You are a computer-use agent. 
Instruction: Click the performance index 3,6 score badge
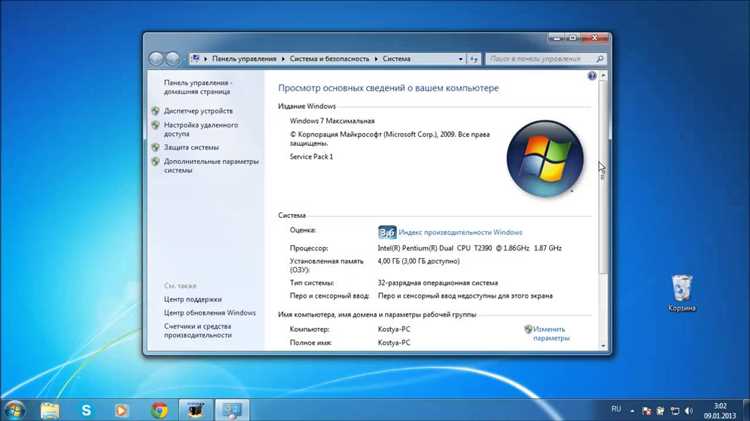[387, 232]
